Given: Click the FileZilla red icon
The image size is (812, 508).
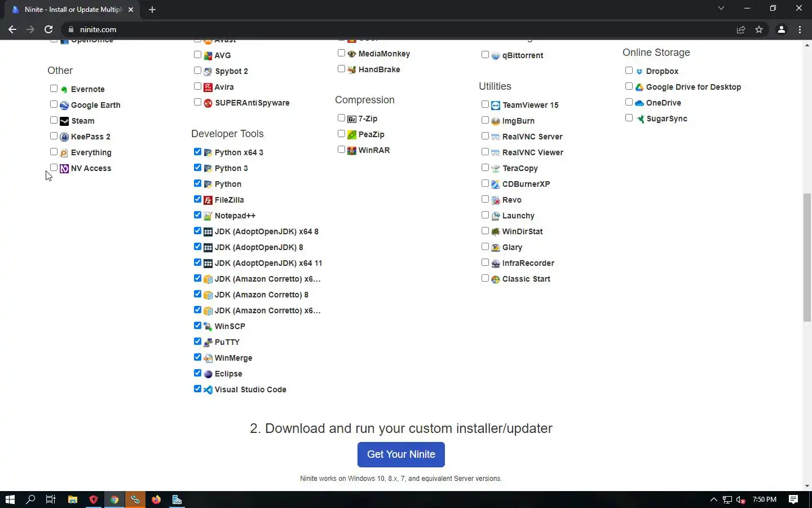Looking at the screenshot, I should pos(208,200).
